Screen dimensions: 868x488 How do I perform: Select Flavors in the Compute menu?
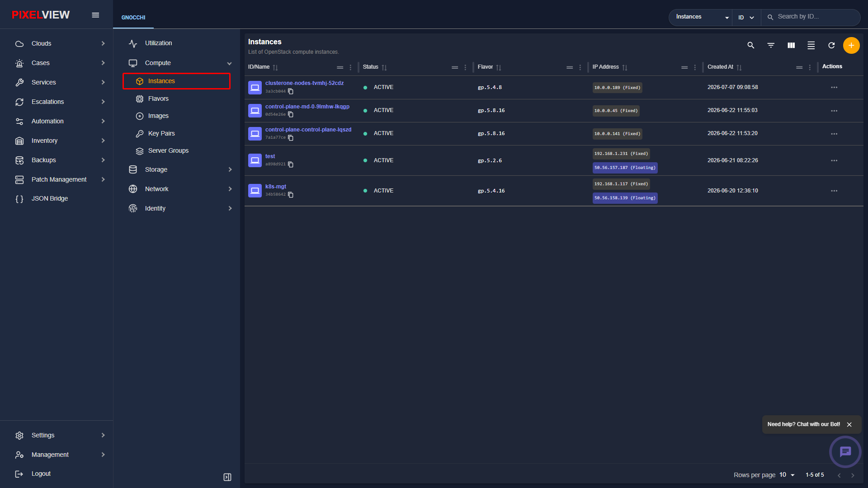(158, 99)
